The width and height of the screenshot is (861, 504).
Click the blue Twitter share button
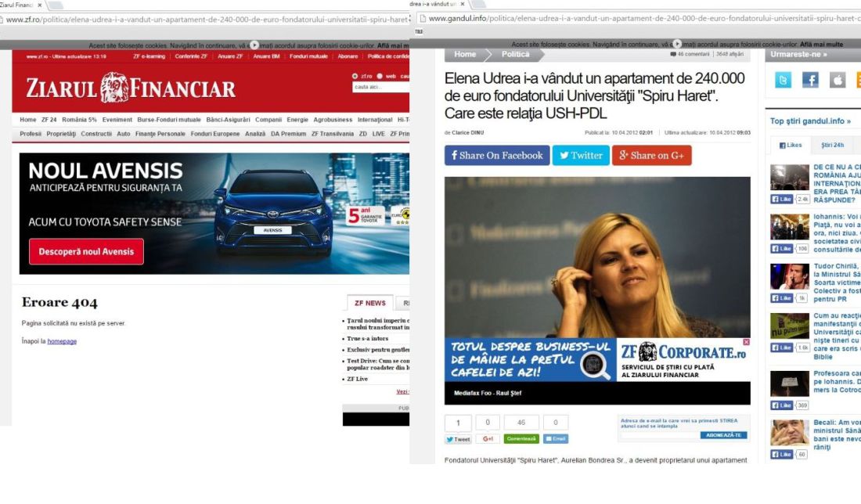tap(581, 156)
